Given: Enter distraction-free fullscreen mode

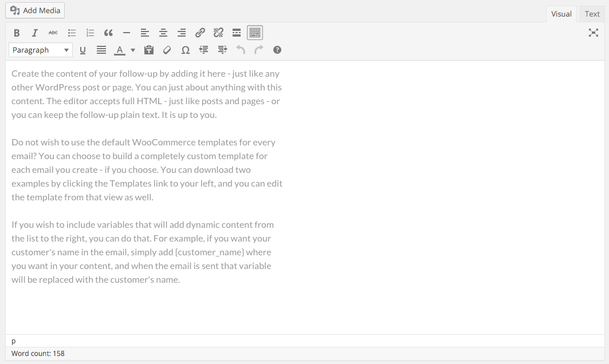Looking at the screenshot, I should 594,33.
